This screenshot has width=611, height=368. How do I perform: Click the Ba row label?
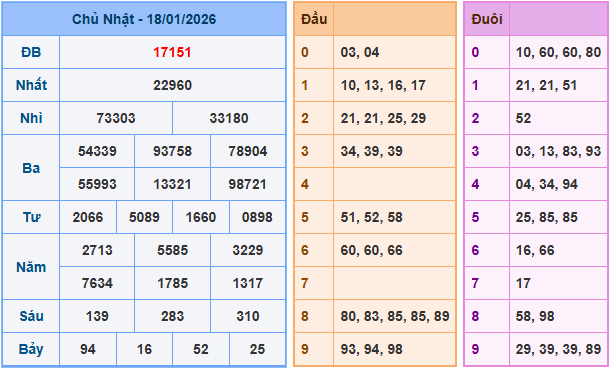coord(31,168)
